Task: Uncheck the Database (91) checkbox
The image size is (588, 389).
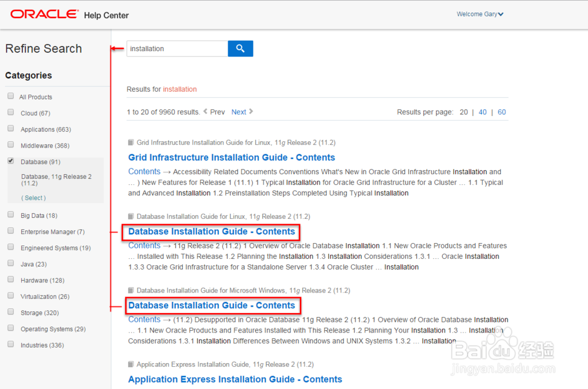Action: tap(11, 161)
